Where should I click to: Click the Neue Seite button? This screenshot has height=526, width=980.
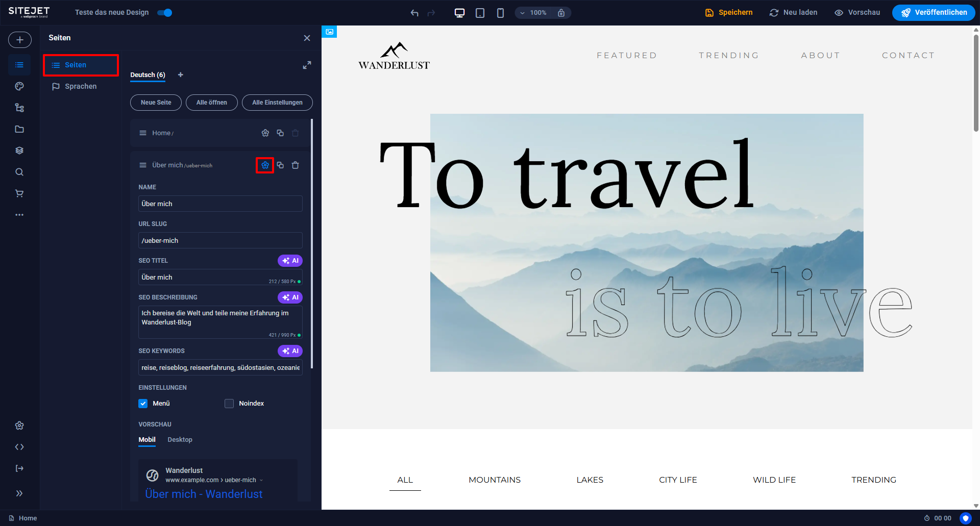(156, 103)
